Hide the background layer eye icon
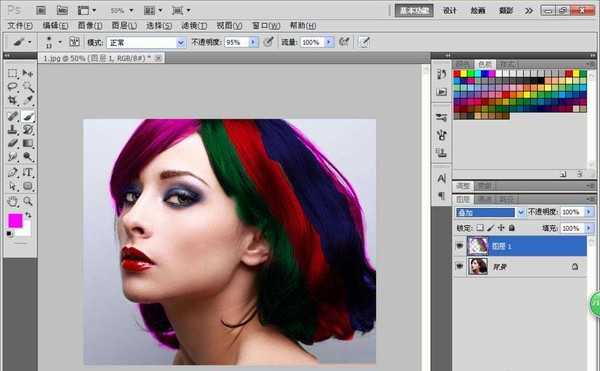600x371 pixels. click(460, 266)
